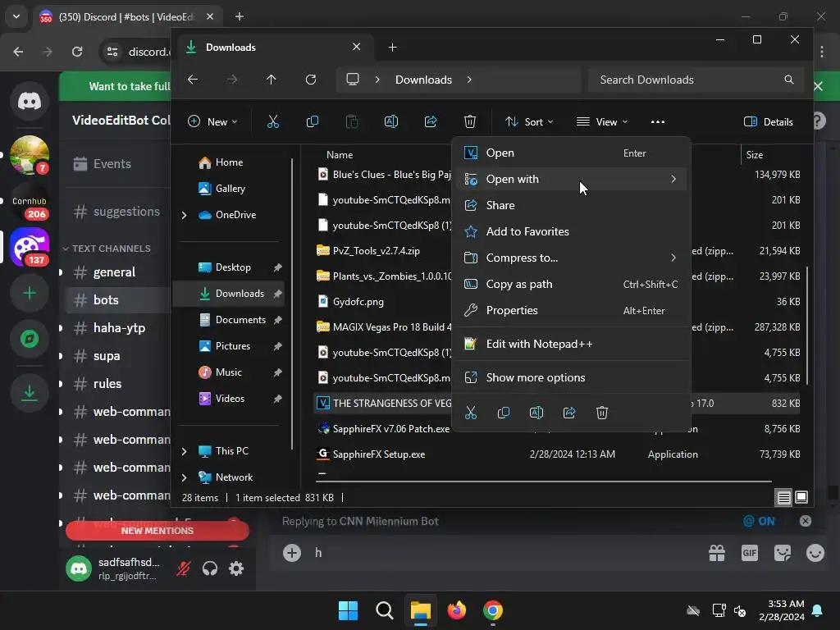This screenshot has height=630, width=840.
Task: Switch to large thumbnails view icon
Action: (x=801, y=498)
